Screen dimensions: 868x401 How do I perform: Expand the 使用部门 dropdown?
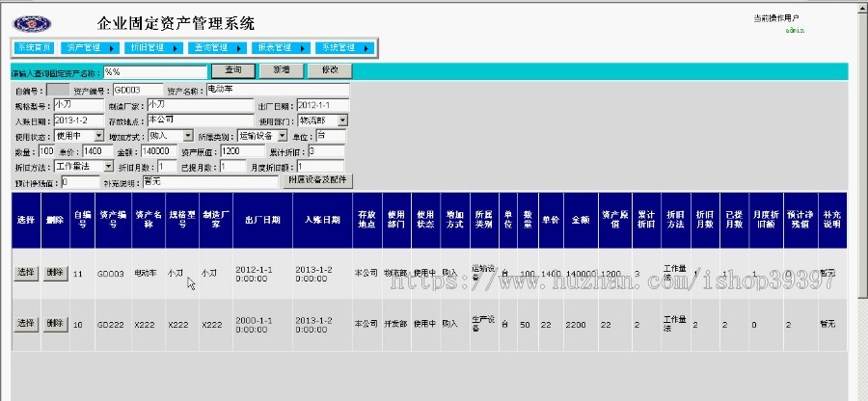click(x=342, y=120)
